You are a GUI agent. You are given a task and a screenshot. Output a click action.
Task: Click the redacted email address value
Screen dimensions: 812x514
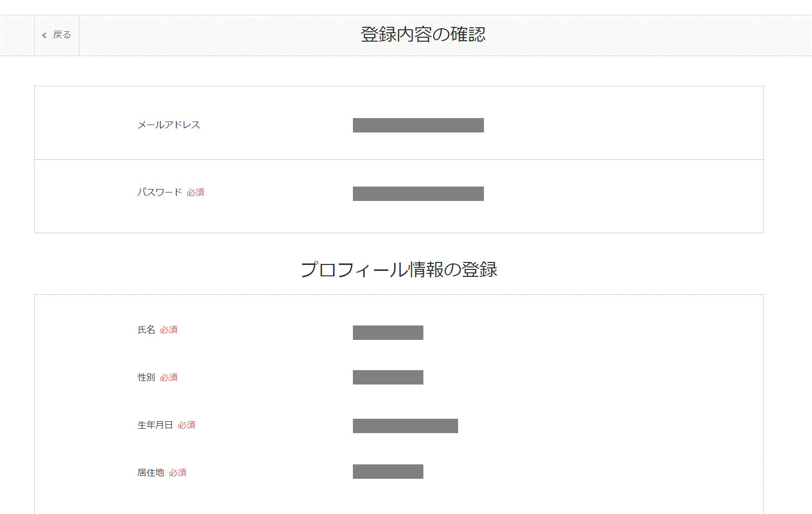pos(418,125)
